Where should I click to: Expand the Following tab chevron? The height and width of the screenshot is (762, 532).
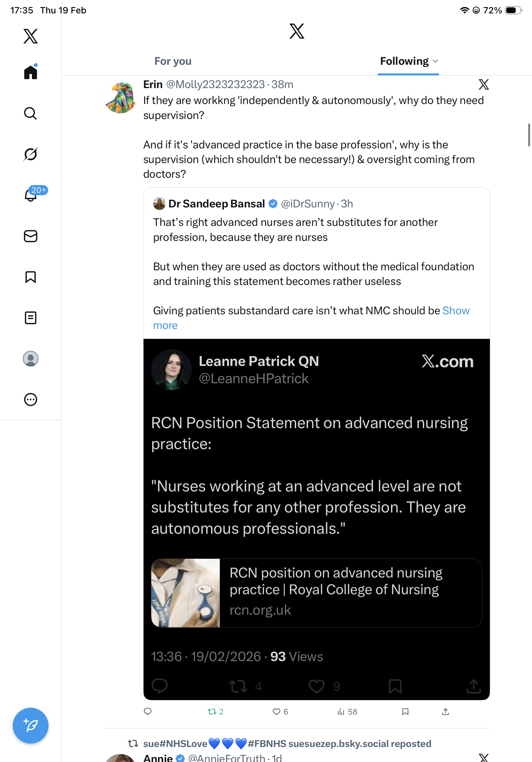click(435, 61)
